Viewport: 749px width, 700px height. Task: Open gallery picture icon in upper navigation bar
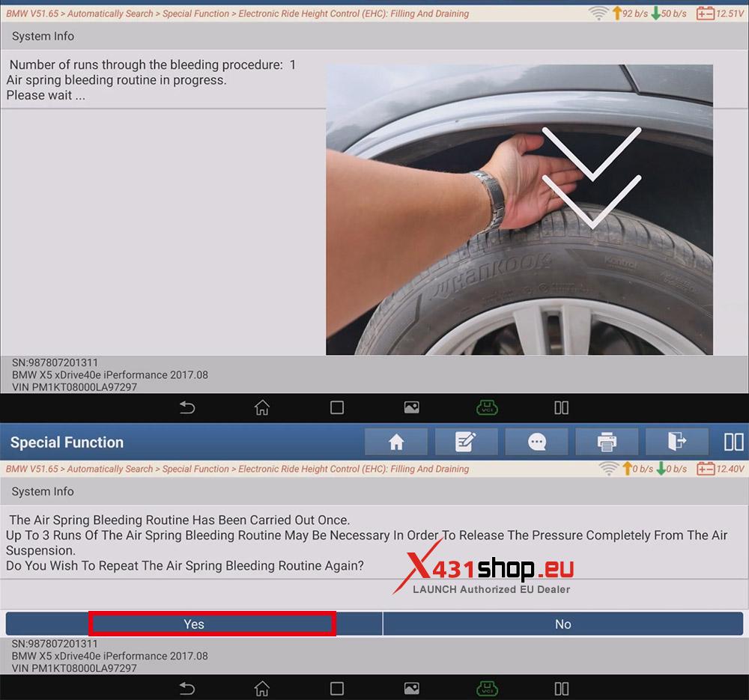[411, 407]
